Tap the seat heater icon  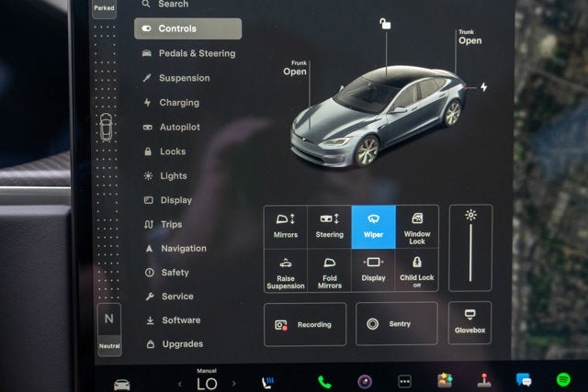tap(267, 383)
